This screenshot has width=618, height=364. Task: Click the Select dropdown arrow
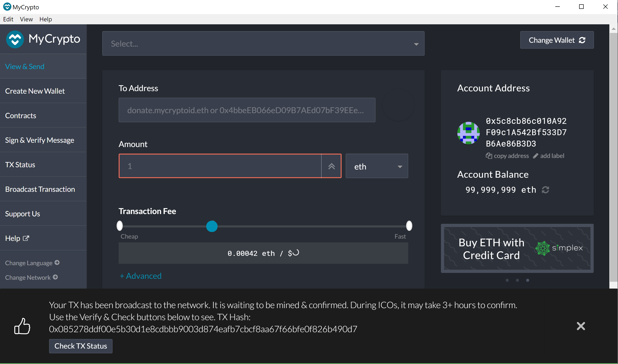click(416, 44)
